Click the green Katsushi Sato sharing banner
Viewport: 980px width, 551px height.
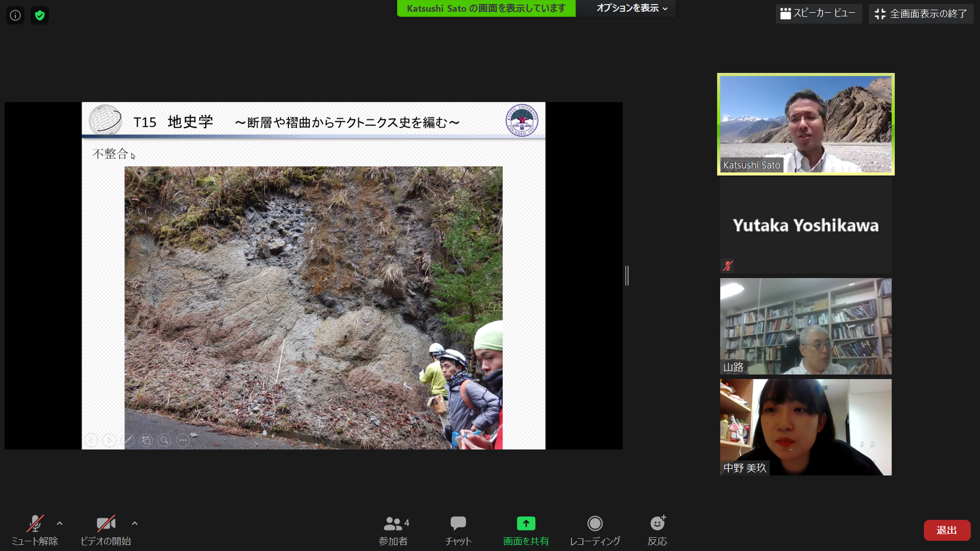[486, 8]
